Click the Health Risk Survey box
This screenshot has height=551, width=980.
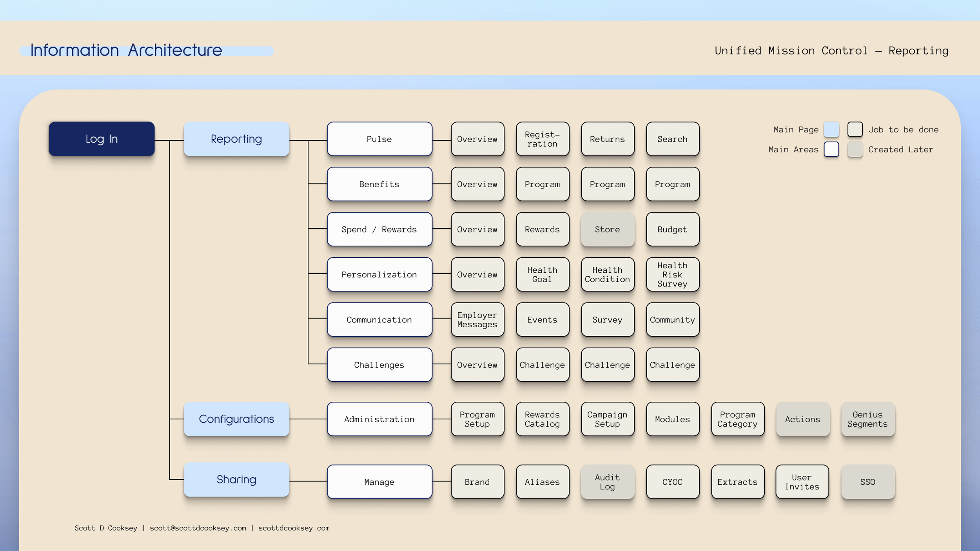672,274
